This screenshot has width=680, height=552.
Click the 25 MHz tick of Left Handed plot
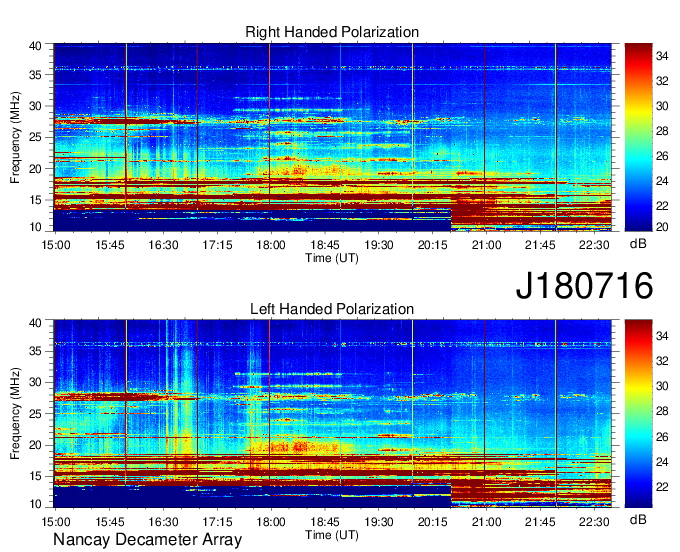pyautogui.click(x=35, y=414)
